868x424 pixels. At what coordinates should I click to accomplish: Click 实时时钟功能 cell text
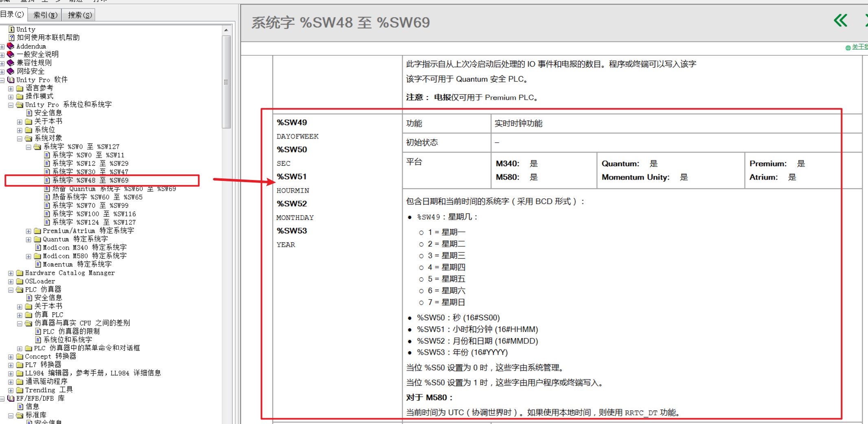pos(518,123)
